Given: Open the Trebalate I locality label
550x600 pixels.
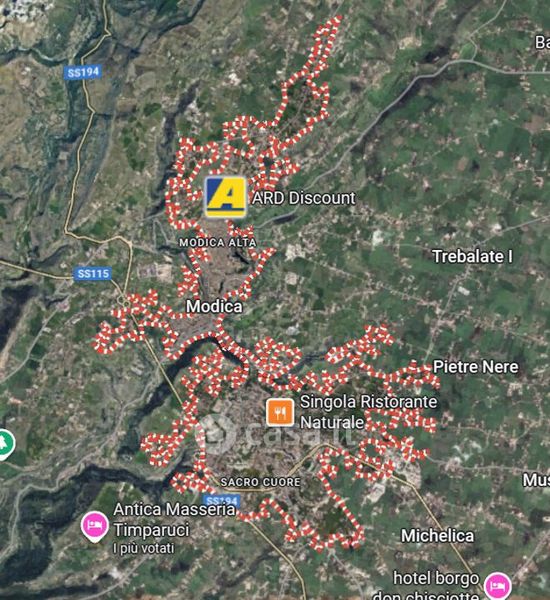Looking at the screenshot, I should pos(472,256).
